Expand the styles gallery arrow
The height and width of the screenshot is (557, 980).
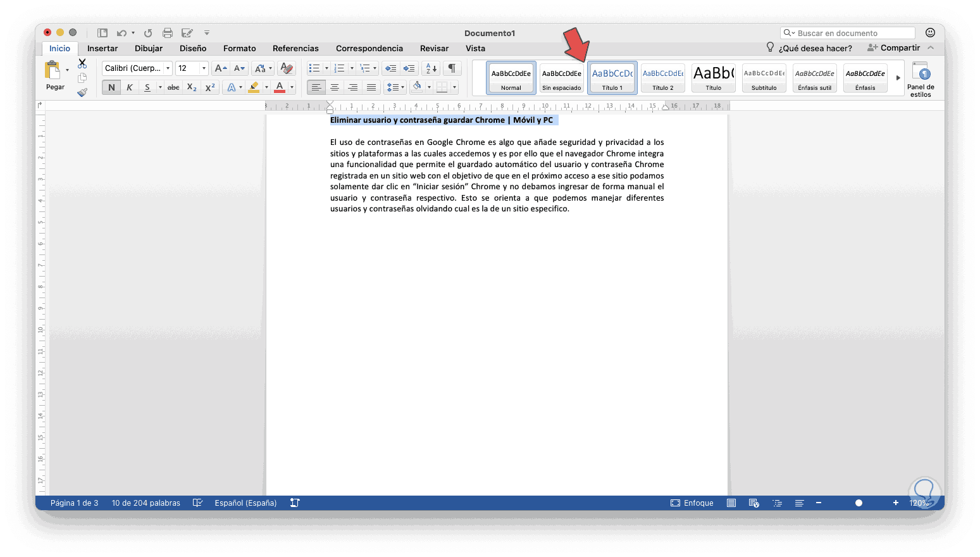[898, 78]
